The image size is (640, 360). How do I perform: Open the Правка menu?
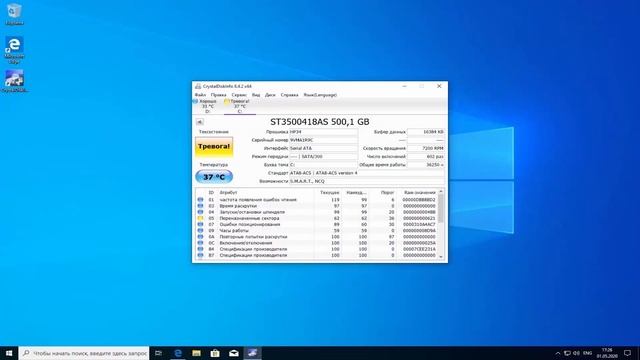pyautogui.click(x=218, y=95)
